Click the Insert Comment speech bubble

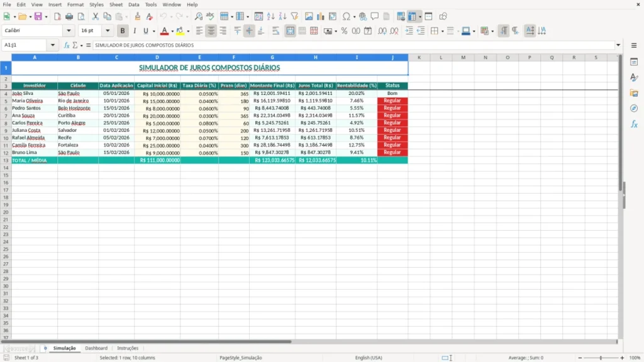[375, 16]
